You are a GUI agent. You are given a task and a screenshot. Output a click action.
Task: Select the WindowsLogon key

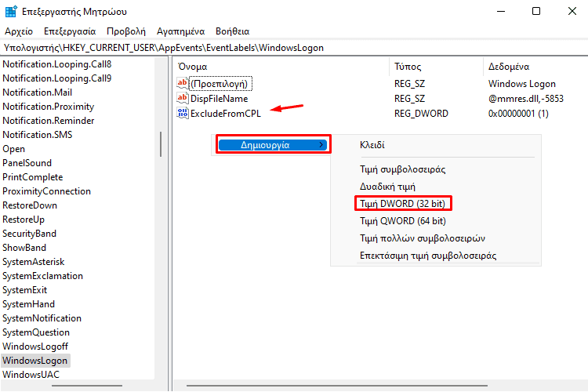coord(34,361)
